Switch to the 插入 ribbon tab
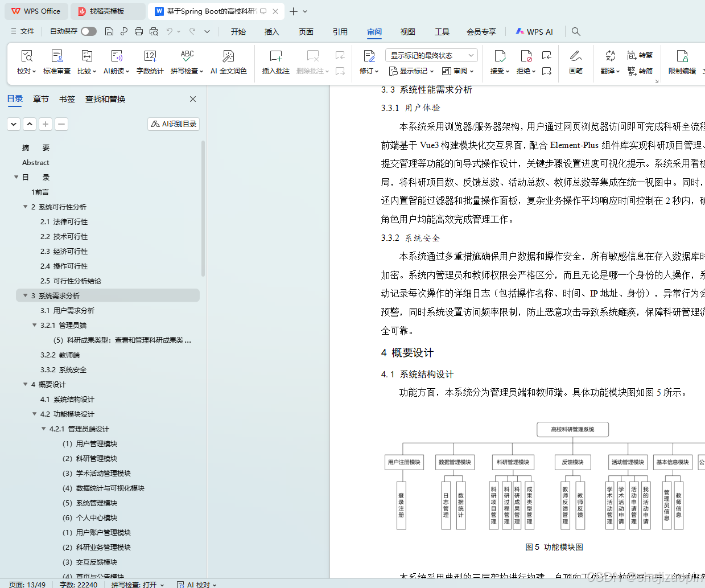Screen dimensions: 705x588 tap(272, 32)
